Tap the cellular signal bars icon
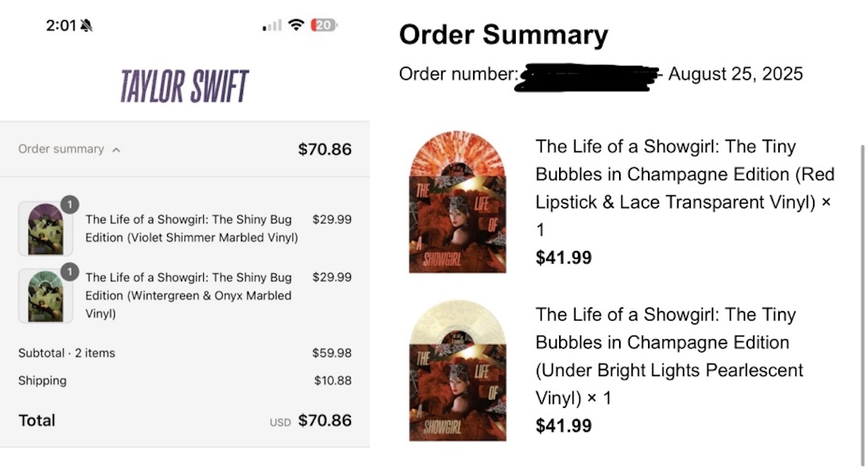The image size is (868, 468). tap(272, 25)
